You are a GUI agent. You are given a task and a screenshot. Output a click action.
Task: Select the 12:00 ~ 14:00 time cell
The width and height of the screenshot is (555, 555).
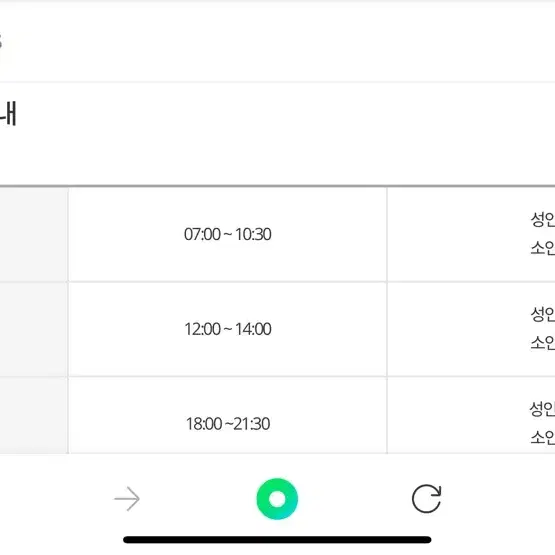(x=228, y=329)
